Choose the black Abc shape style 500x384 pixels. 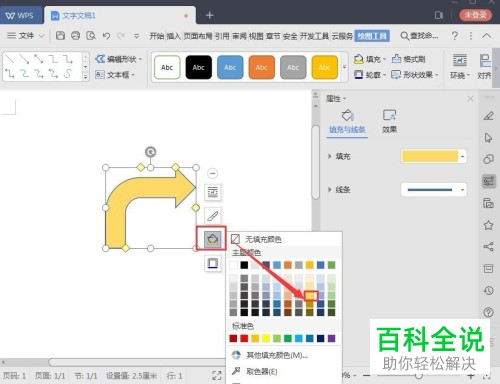[x=198, y=67]
